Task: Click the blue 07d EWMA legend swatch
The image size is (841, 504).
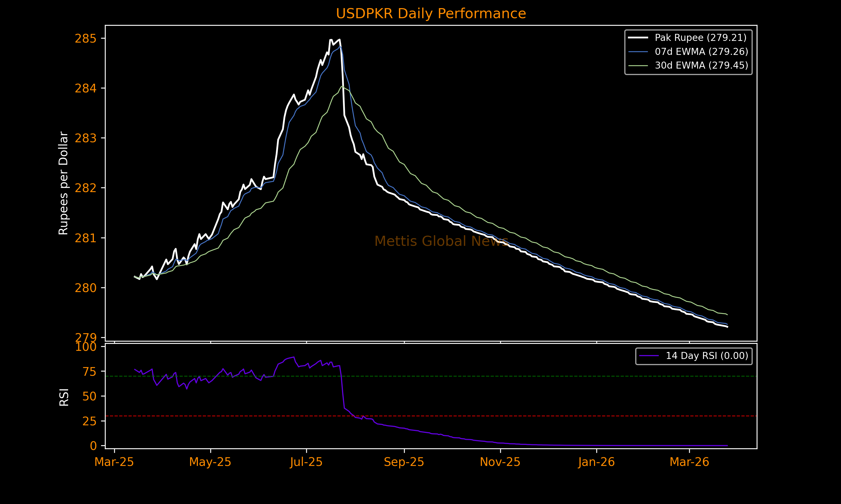Action: [638, 52]
